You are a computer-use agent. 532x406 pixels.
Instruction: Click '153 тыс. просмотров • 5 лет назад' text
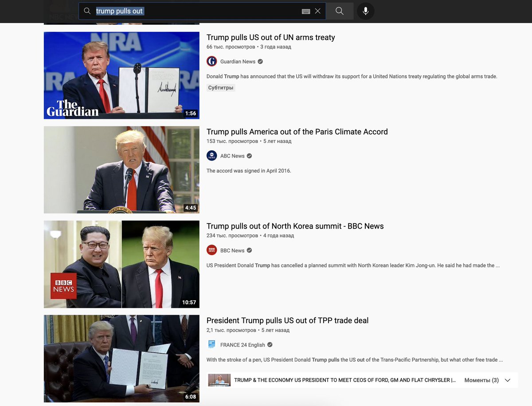click(x=249, y=141)
